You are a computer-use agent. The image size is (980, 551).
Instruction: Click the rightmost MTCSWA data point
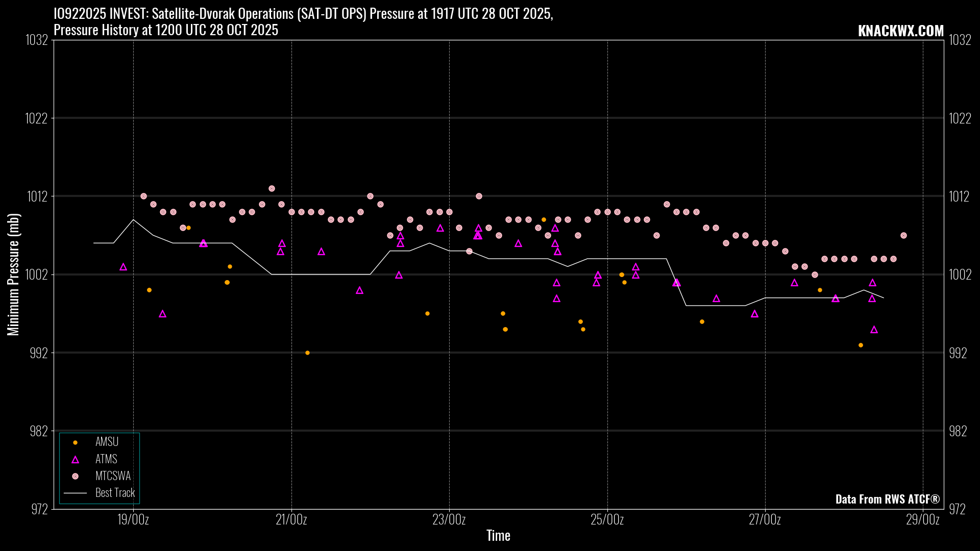coord(903,236)
